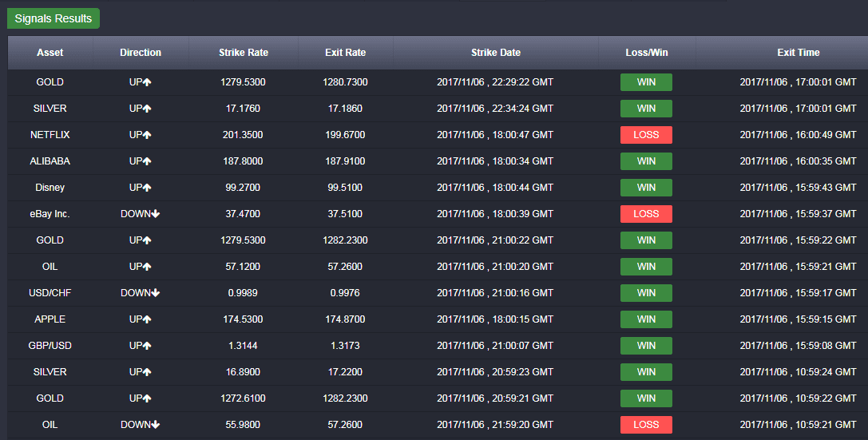
Task: Sort by the Strike Date column header
Action: pos(495,53)
